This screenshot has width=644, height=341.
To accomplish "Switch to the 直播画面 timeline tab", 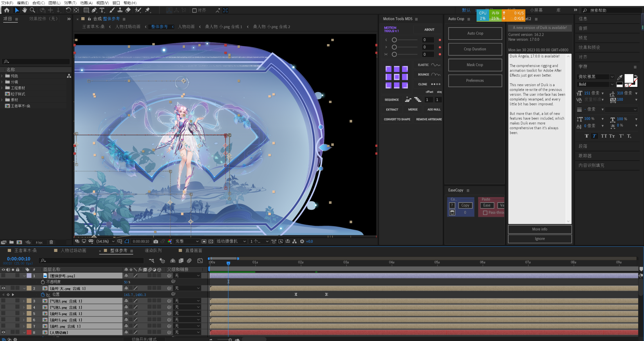I will (193, 250).
